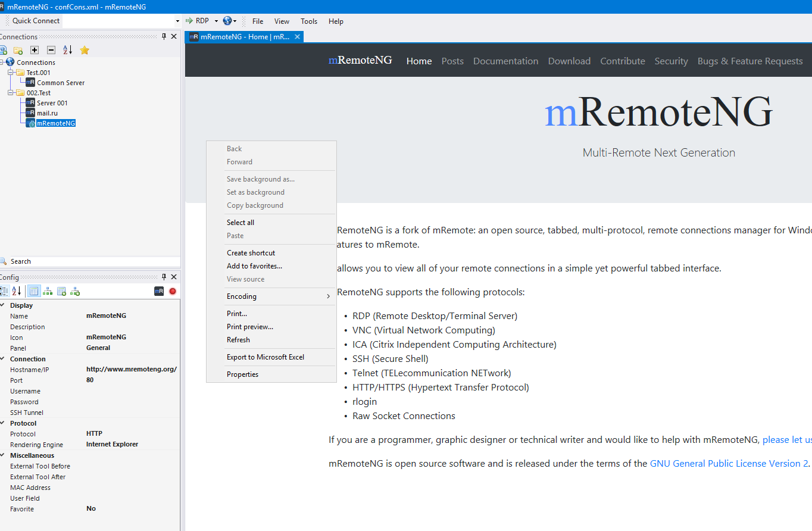812x531 pixels.
Task: Open the Documentation link in site navbar
Action: click(x=505, y=61)
